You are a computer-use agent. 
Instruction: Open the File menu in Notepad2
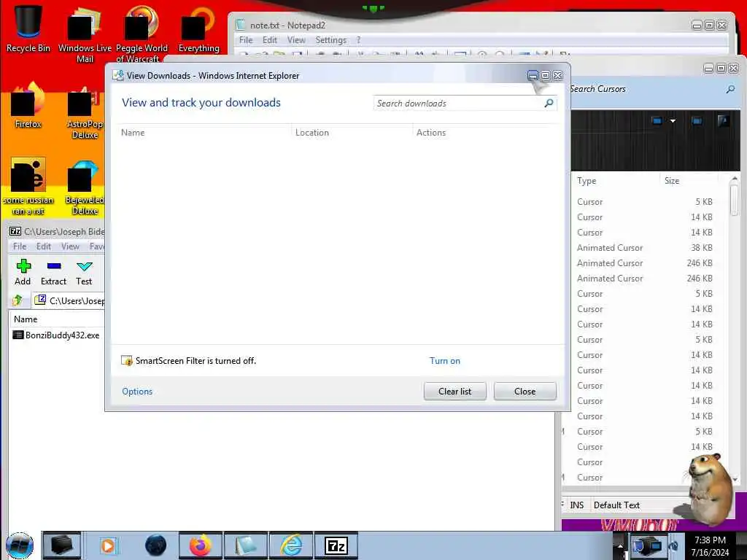tap(246, 40)
